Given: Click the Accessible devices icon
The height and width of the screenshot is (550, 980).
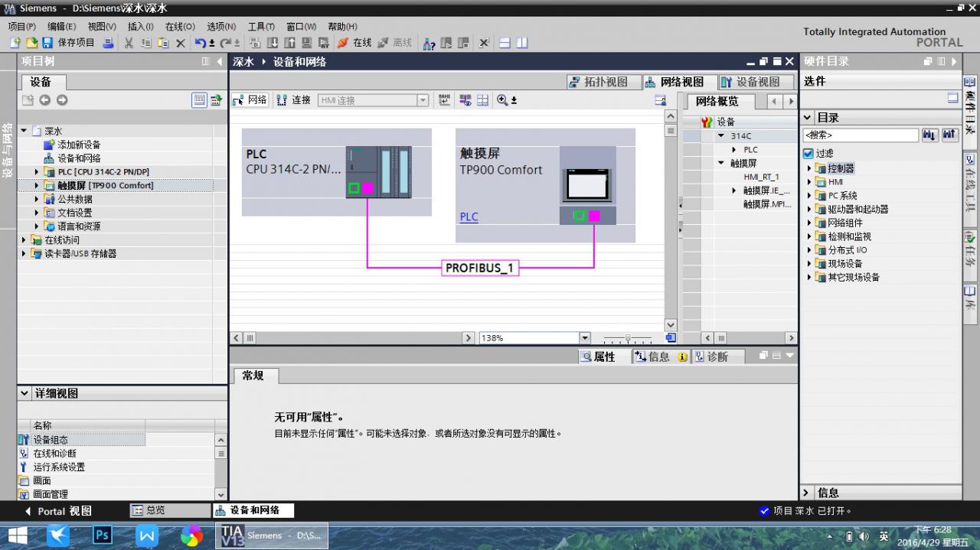Looking at the screenshot, I should click(x=430, y=43).
